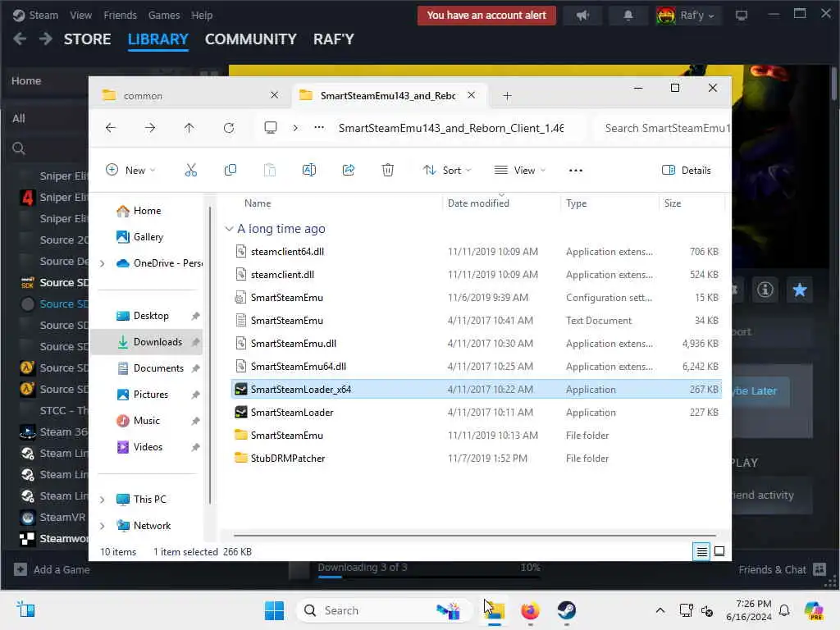This screenshot has width=840, height=630.
Task: Click Steam back navigation arrow
Action: [x=20, y=39]
